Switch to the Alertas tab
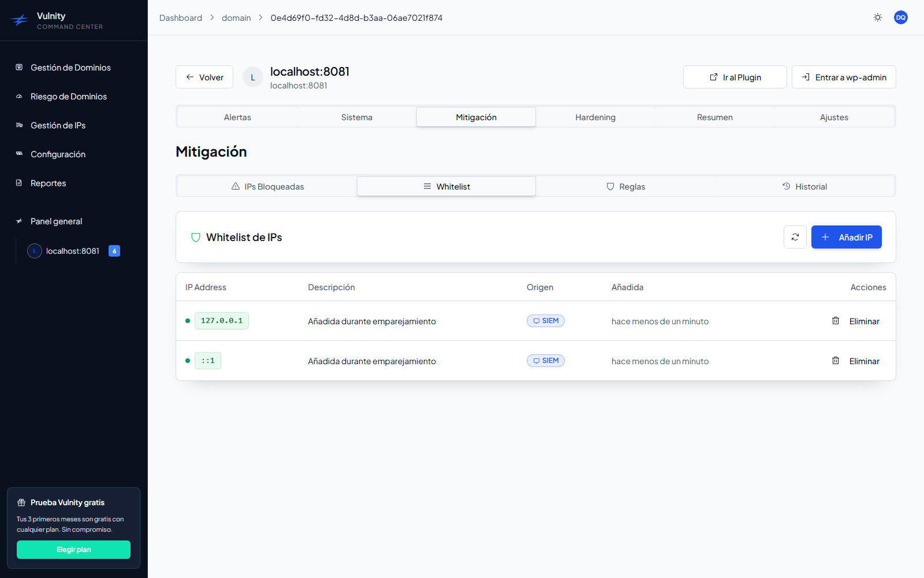 click(x=237, y=117)
